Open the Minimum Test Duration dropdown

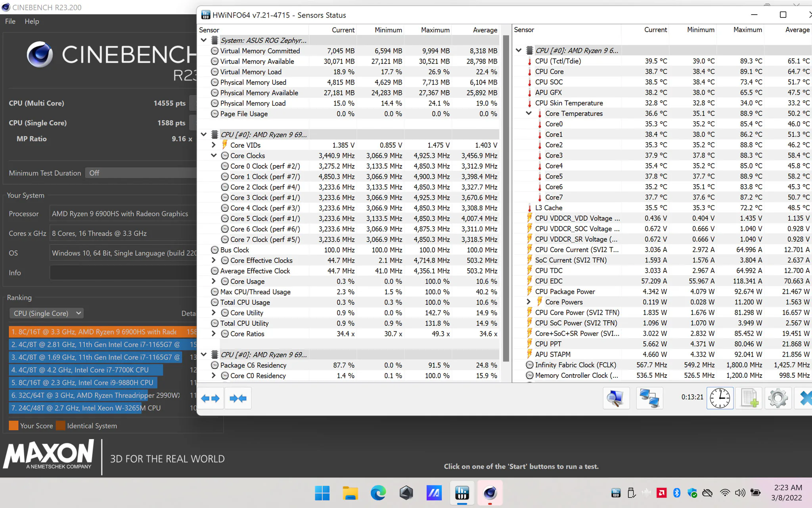141,173
